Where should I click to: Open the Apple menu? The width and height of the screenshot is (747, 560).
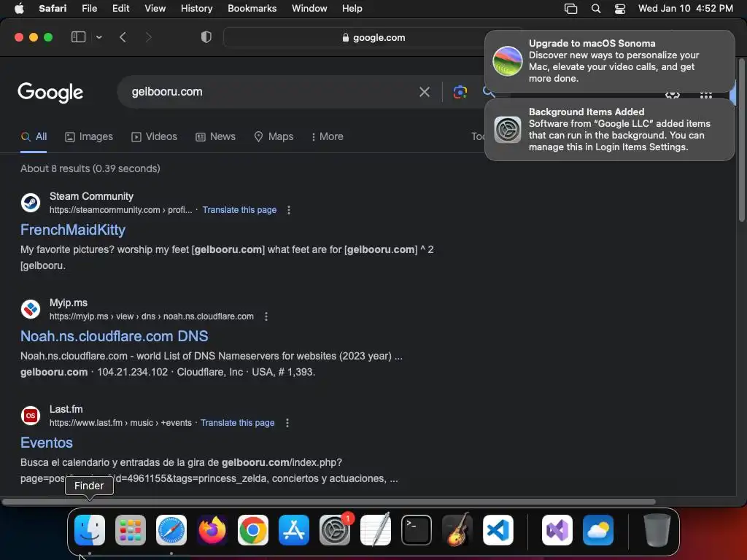point(19,9)
